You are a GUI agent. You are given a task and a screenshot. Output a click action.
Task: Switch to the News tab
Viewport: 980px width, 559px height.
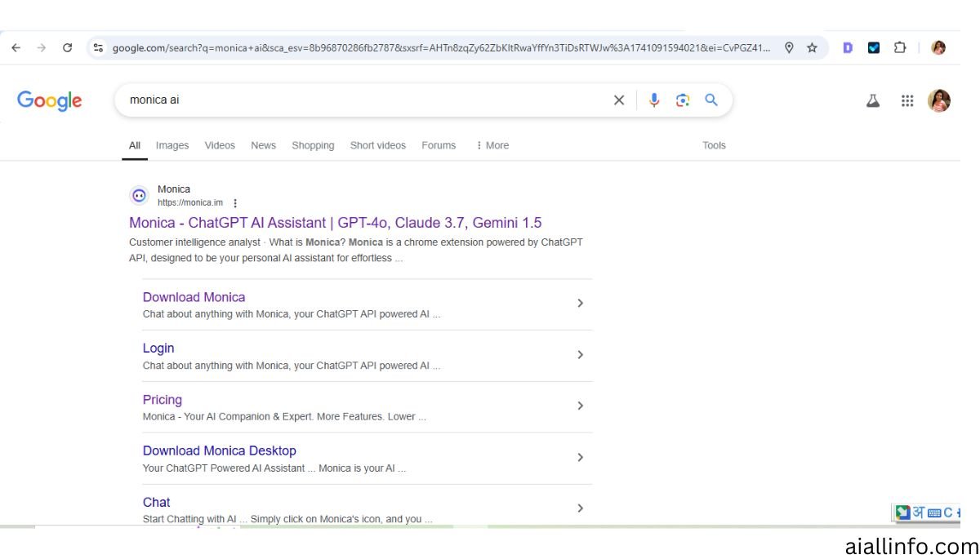pyautogui.click(x=264, y=145)
